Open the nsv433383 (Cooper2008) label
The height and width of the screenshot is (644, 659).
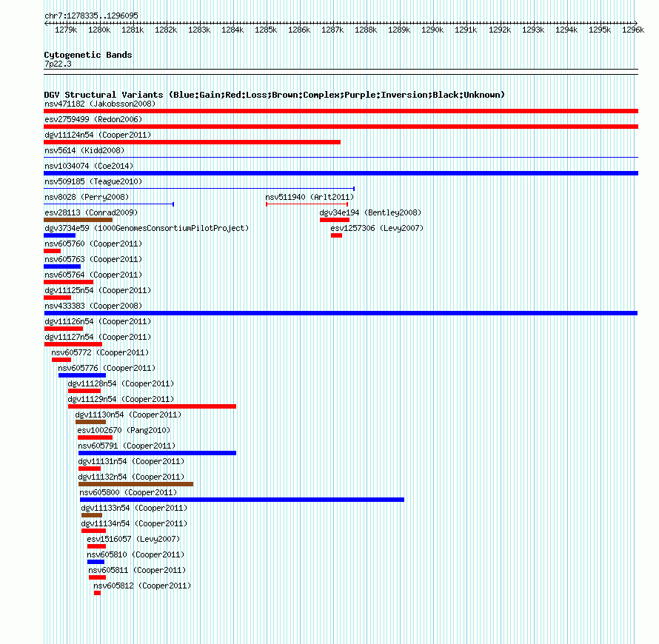click(x=93, y=306)
